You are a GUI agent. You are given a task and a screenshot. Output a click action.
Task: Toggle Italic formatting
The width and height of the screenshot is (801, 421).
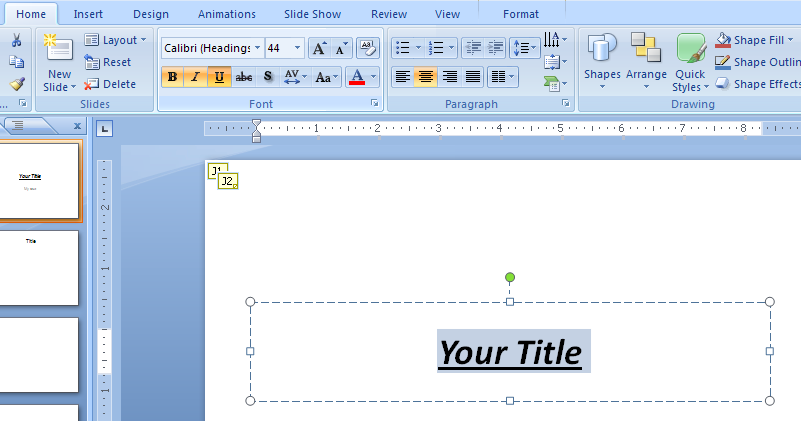tap(195, 77)
